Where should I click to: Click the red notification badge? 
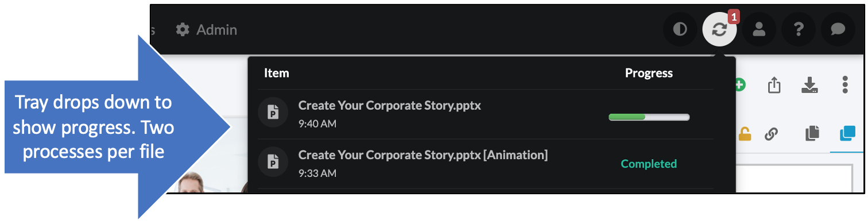(733, 17)
